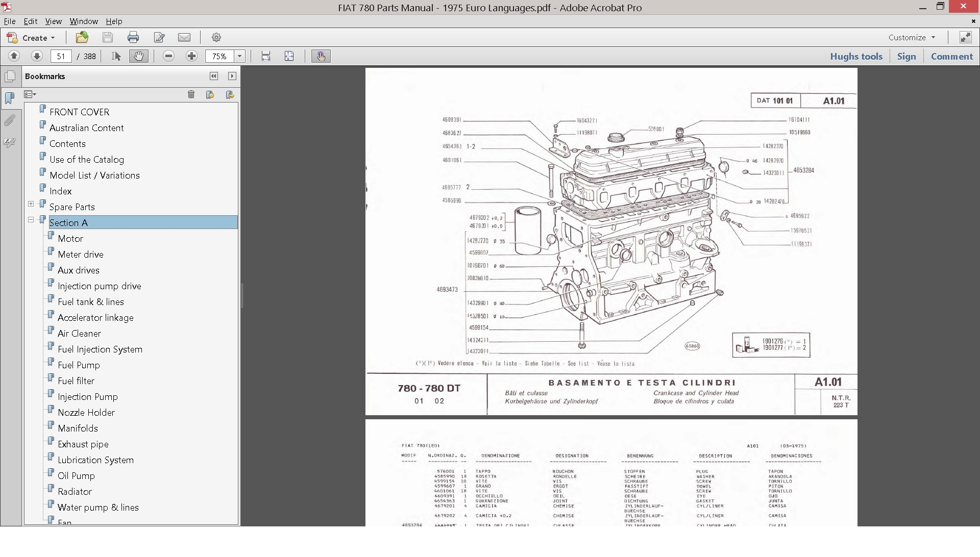
Task: Select the Motor bookmark
Action: pyautogui.click(x=70, y=239)
